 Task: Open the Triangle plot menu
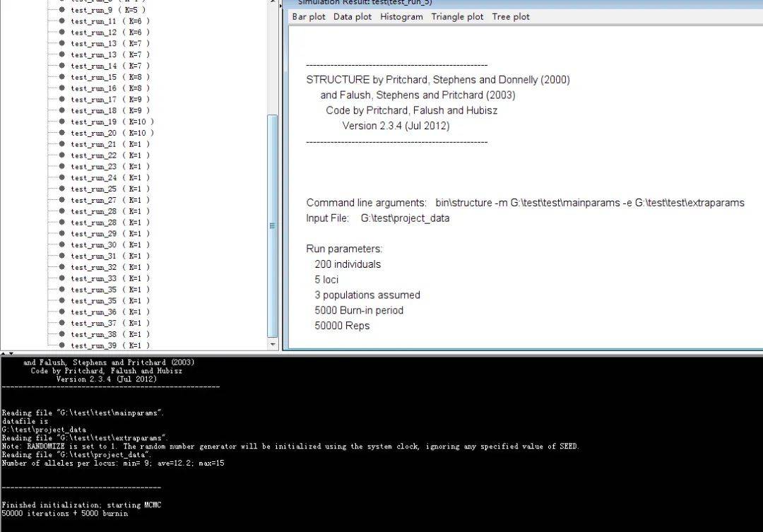click(457, 16)
